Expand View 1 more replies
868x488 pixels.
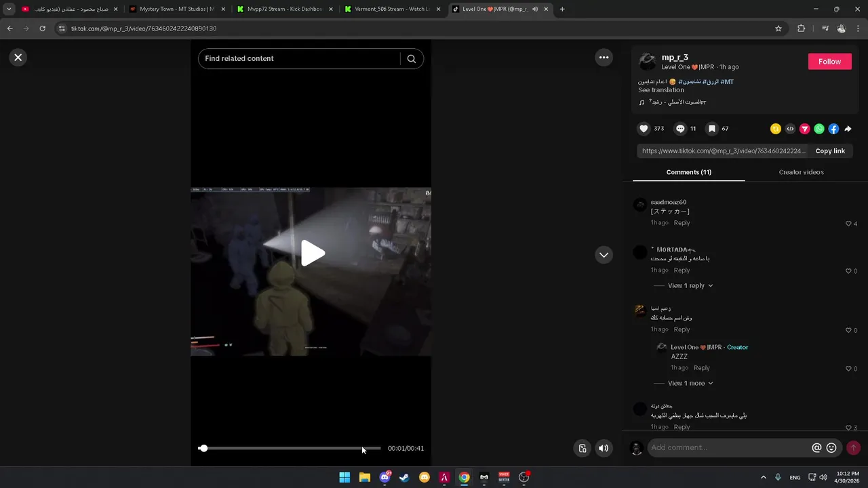690,384
